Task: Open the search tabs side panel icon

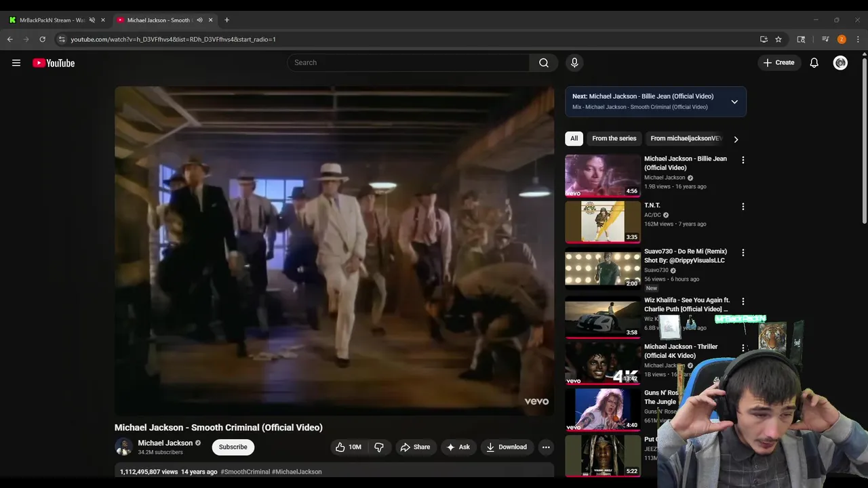Action: point(801,39)
